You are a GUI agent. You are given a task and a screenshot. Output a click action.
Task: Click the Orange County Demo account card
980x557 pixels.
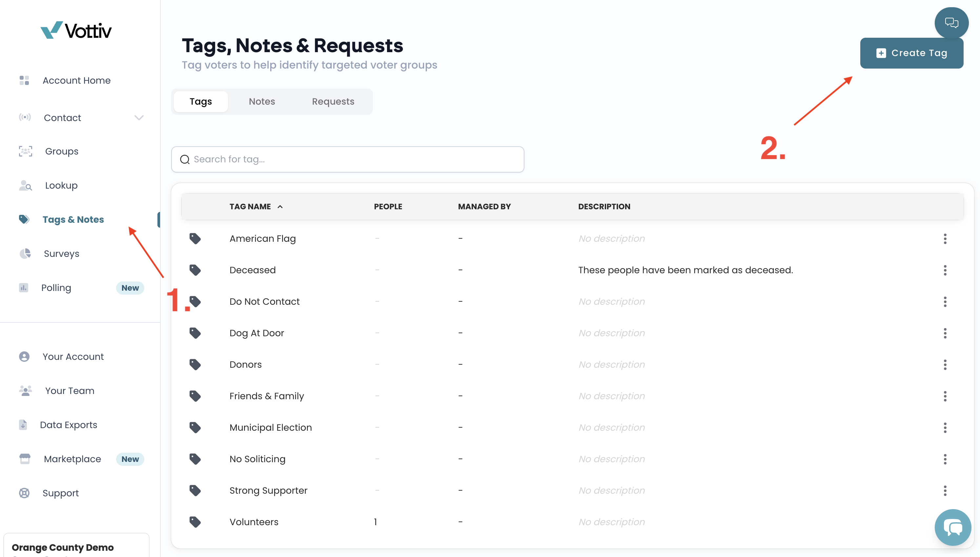click(x=76, y=545)
